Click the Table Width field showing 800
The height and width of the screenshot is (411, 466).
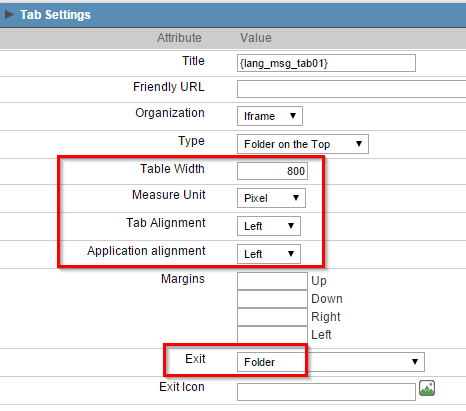[272, 171]
